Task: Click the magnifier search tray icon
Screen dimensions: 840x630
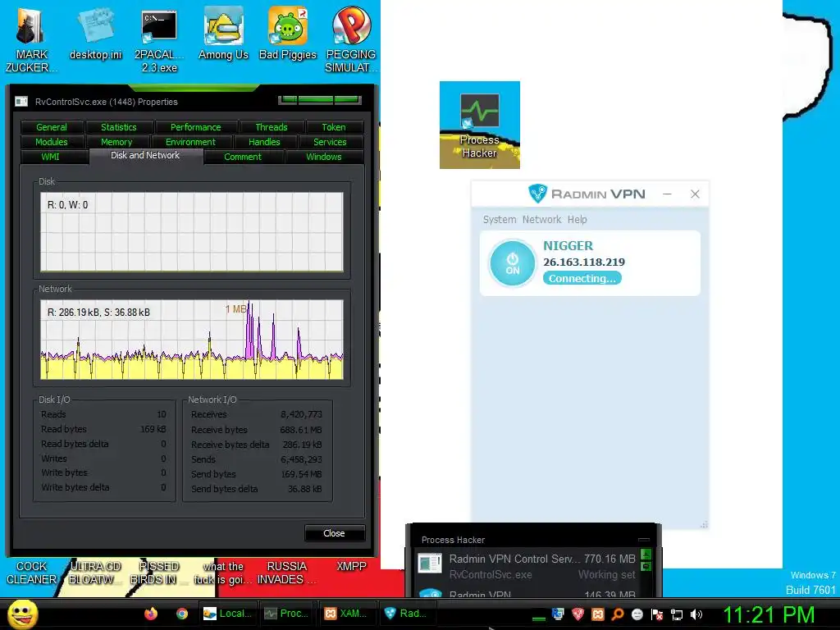Action: click(x=617, y=614)
